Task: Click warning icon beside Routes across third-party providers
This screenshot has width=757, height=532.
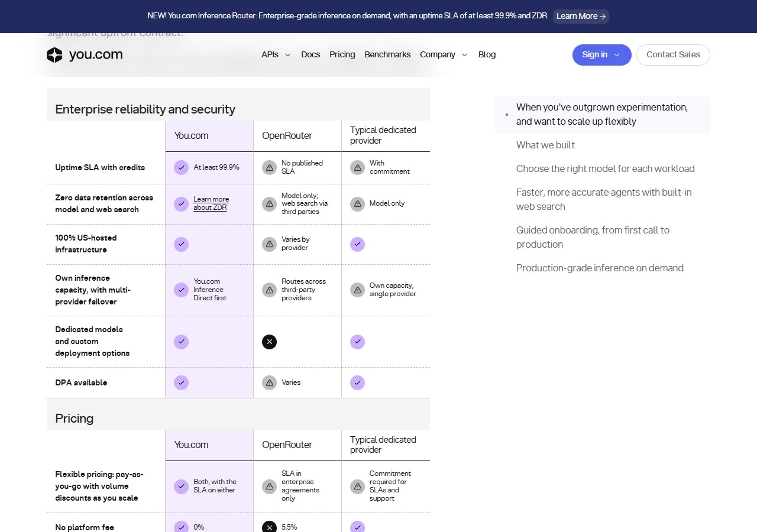Action: pyautogui.click(x=269, y=290)
